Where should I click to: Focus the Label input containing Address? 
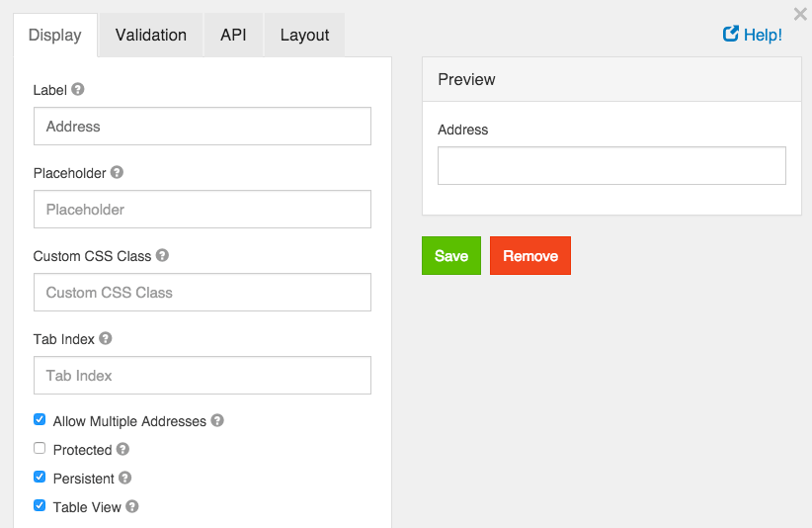coord(203,127)
